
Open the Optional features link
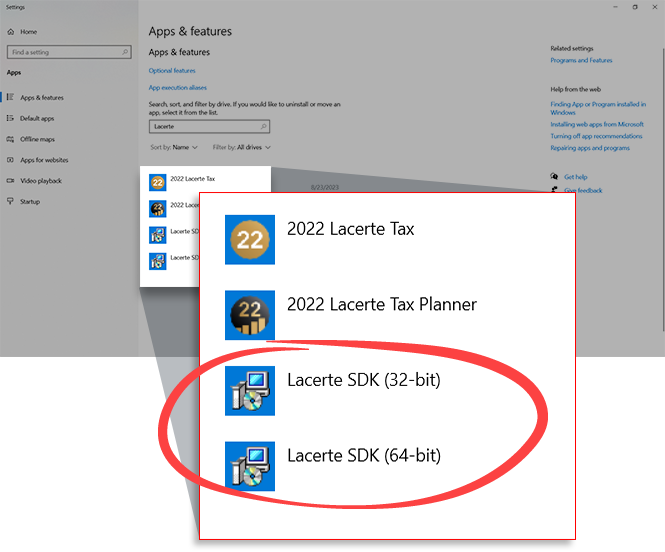(x=172, y=71)
